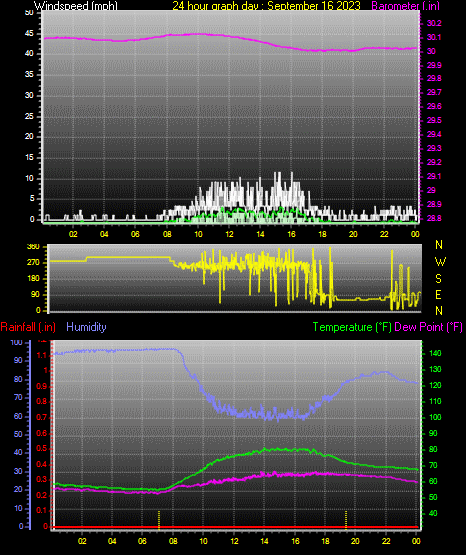Click the Humidity legend label
466x555 pixels.
86,327
